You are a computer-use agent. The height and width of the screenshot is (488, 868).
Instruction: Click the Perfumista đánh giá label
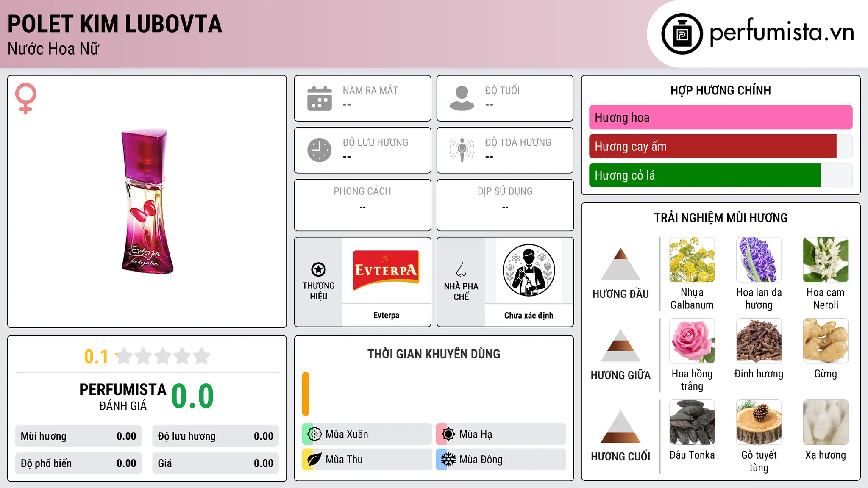pyautogui.click(x=123, y=396)
